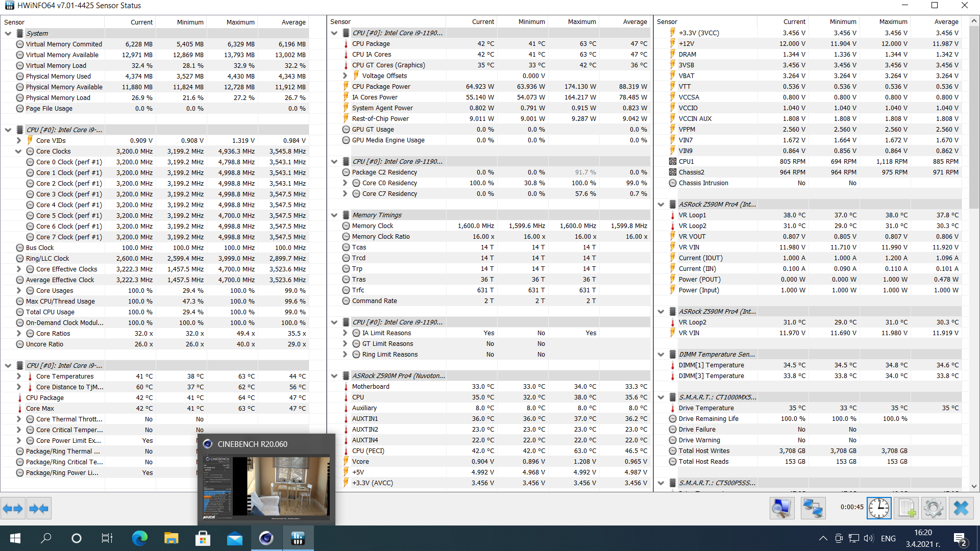
Task: Open Task View in taskbar
Action: coord(107,538)
